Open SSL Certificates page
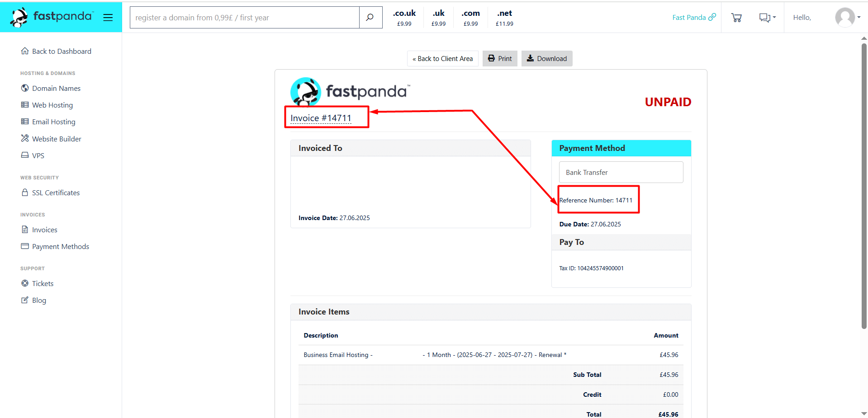 coord(56,193)
